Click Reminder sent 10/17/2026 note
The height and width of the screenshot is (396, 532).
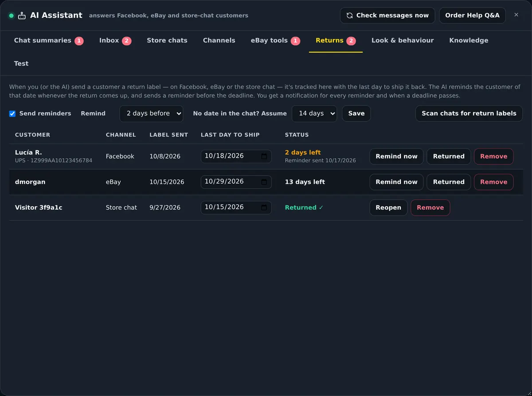pos(320,160)
